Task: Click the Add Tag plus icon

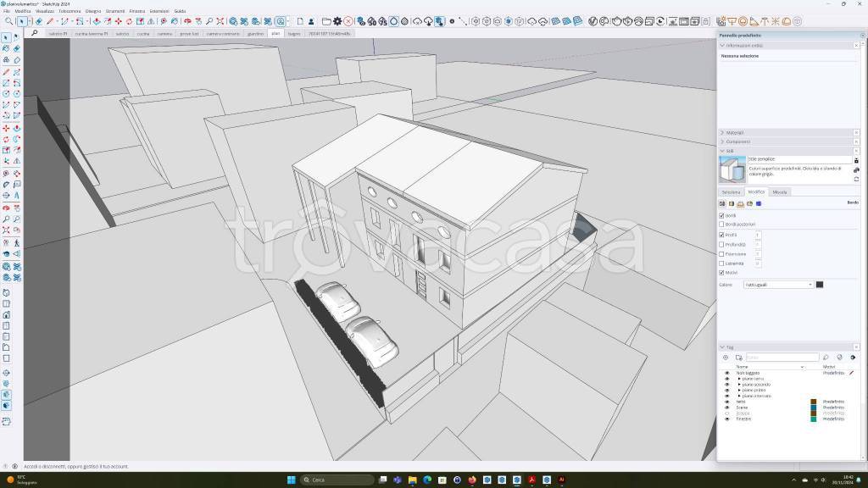Action: (726, 358)
